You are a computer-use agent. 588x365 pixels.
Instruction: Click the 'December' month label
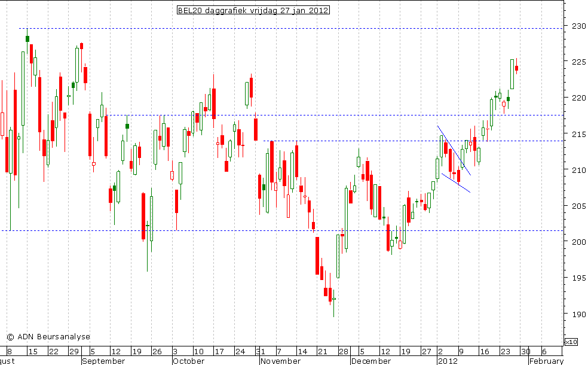tap(371, 361)
